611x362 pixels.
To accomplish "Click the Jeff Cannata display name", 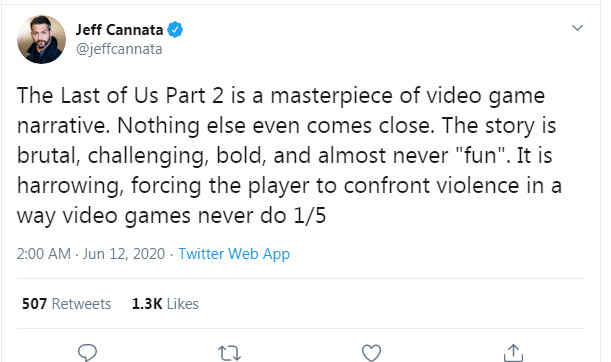I will tap(119, 30).
